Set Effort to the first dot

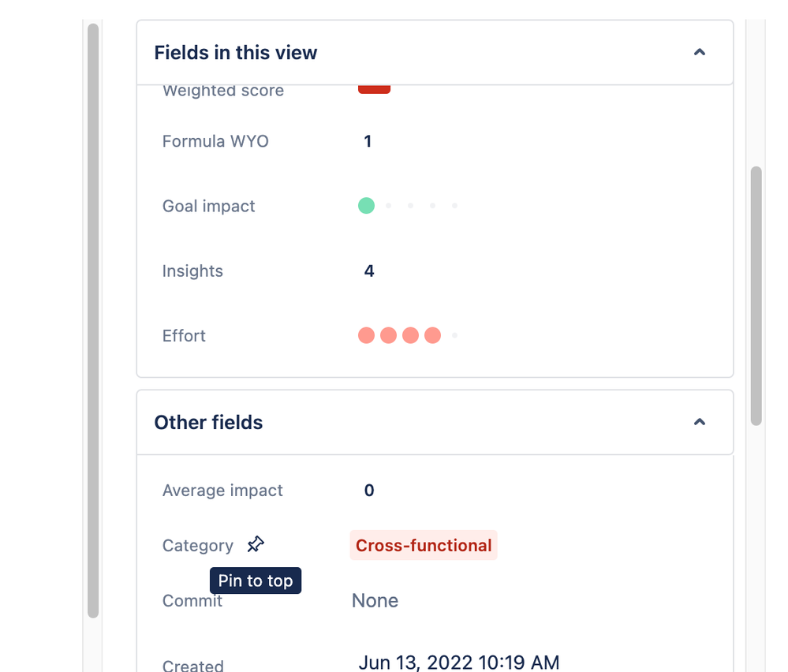pyautogui.click(x=366, y=335)
